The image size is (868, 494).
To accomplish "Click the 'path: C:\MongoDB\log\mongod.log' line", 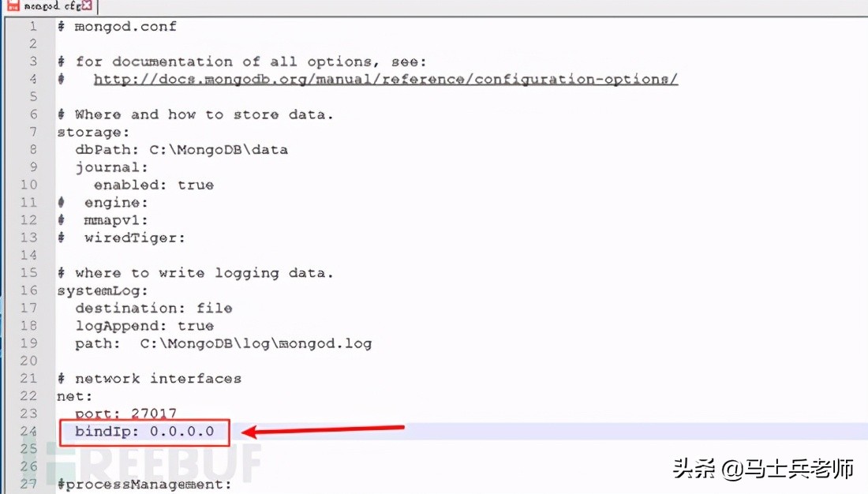I will pos(223,344).
